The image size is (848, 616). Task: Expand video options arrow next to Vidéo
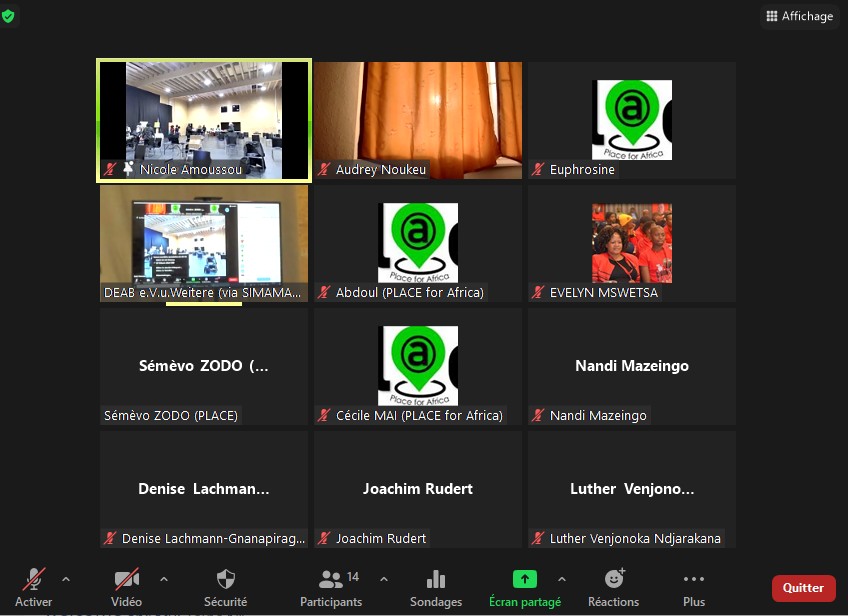click(x=164, y=579)
